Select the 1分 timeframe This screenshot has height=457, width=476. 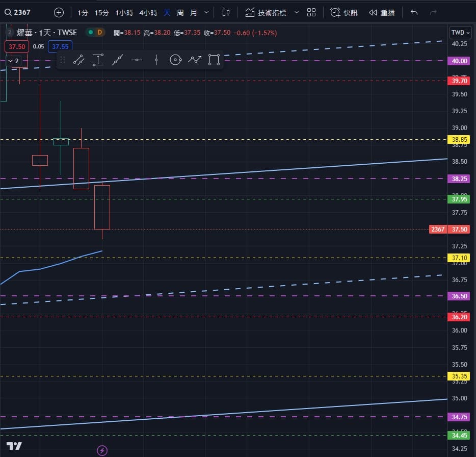click(83, 12)
